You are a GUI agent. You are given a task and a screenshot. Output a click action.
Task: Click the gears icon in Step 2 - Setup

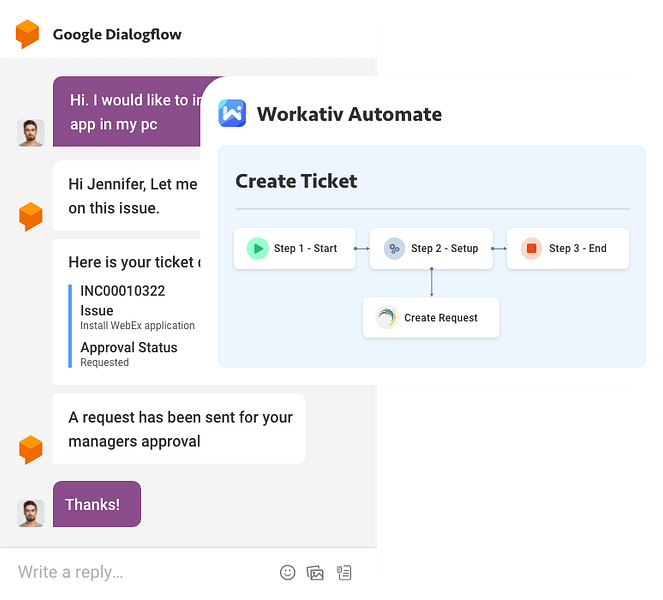394,249
